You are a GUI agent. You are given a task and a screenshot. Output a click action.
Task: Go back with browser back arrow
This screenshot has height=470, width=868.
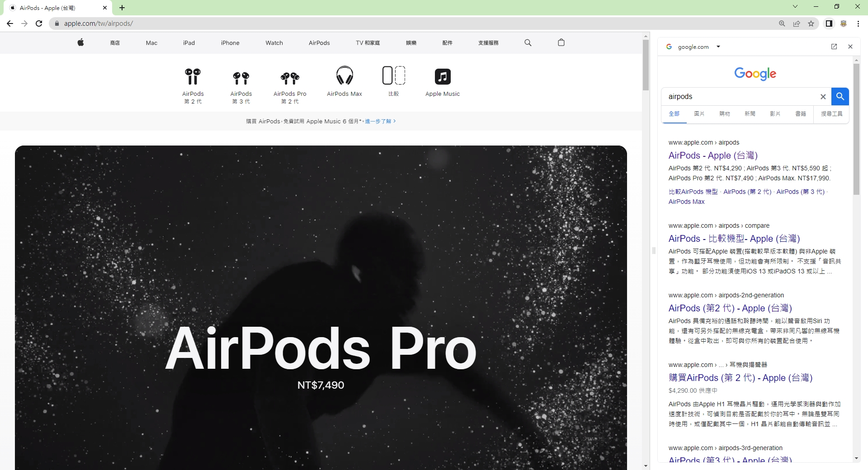click(10, 23)
